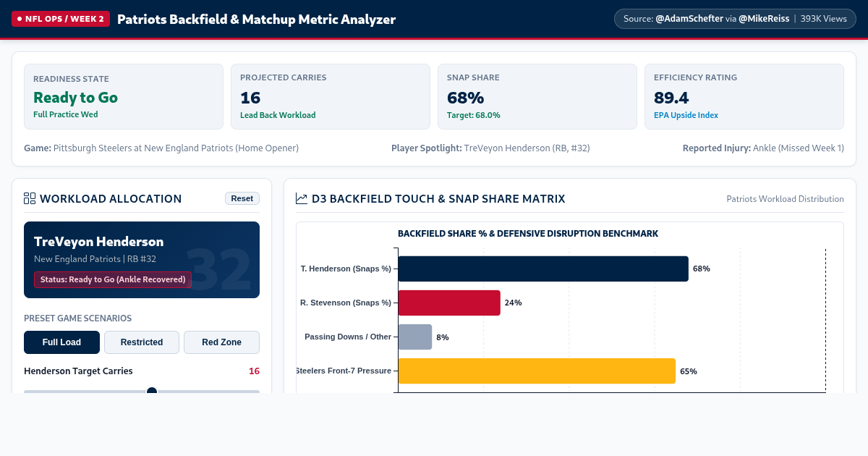
Task: Click the Patriots Backfield & Matchup Metric Analyzer title
Action: pyautogui.click(x=257, y=20)
